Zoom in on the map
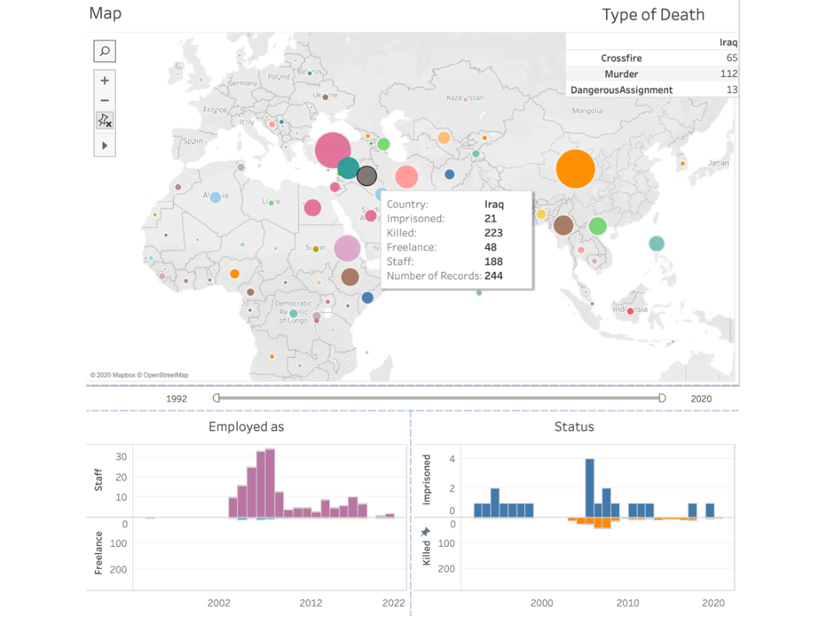The width and height of the screenshot is (840, 634). point(104,80)
